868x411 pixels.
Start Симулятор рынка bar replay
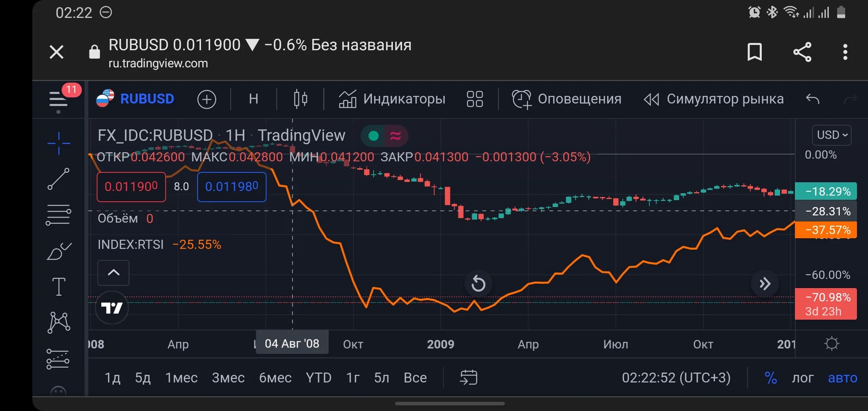(713, 99)
